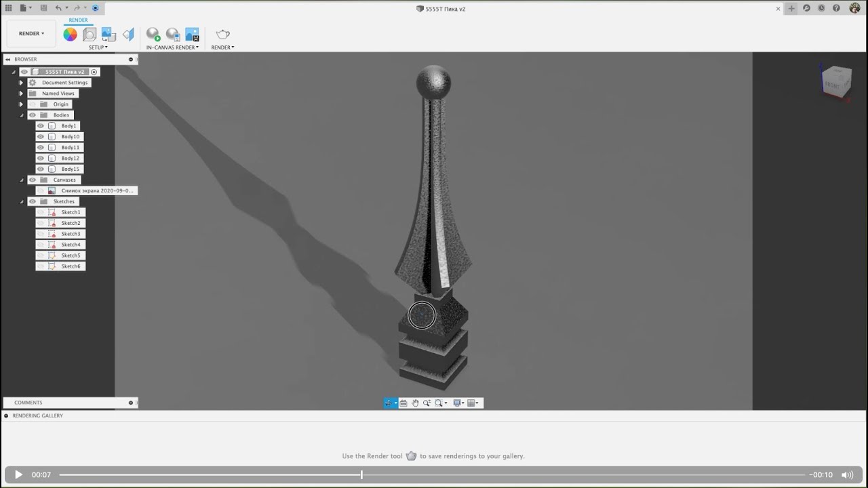Expand Named Views node
The height and width of the screenshot is (488, 868).
click(21, 94)
